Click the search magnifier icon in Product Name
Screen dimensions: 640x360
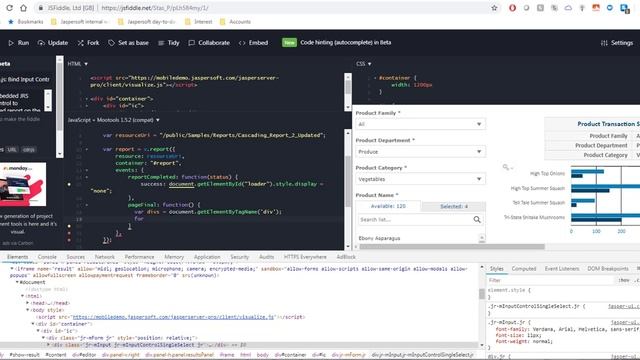coord(477,220)
